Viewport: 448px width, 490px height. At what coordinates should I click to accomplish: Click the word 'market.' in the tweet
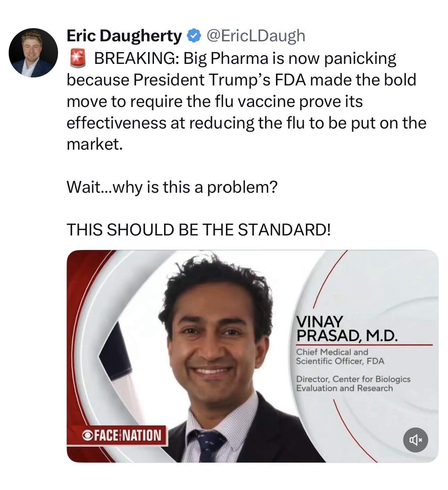pos(95,144)
